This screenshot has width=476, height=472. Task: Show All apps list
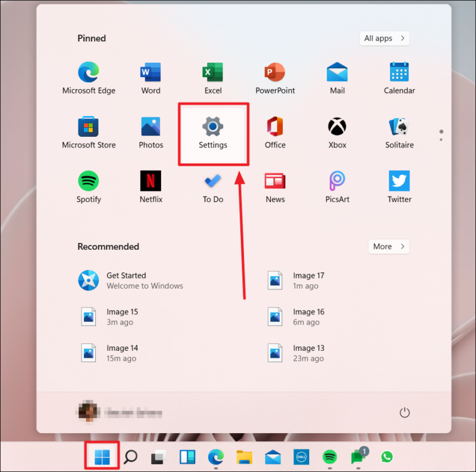pyautogui.click(x=384, y=38)
